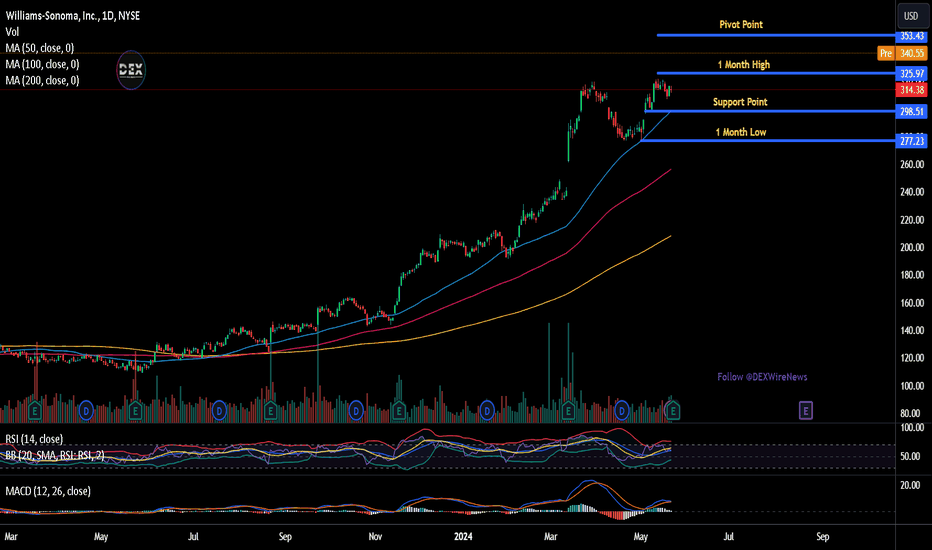Click 100.00 on the main price axis
932x550 pixels.
point(912,386)
